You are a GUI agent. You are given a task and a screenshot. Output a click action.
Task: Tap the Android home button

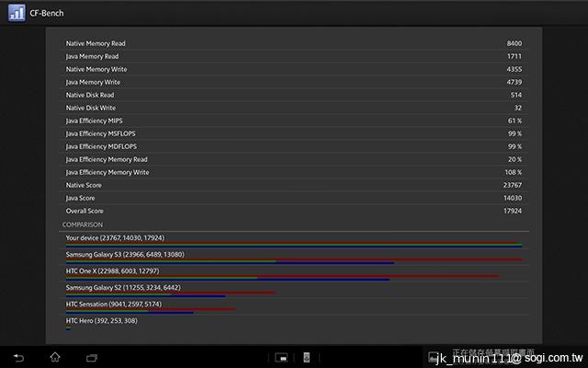click(x=55, y=357)
